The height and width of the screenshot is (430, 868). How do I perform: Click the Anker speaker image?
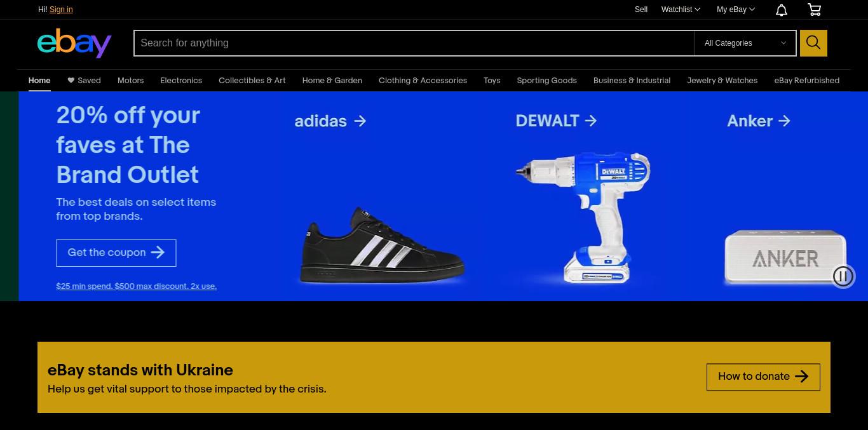click(785, 257)
